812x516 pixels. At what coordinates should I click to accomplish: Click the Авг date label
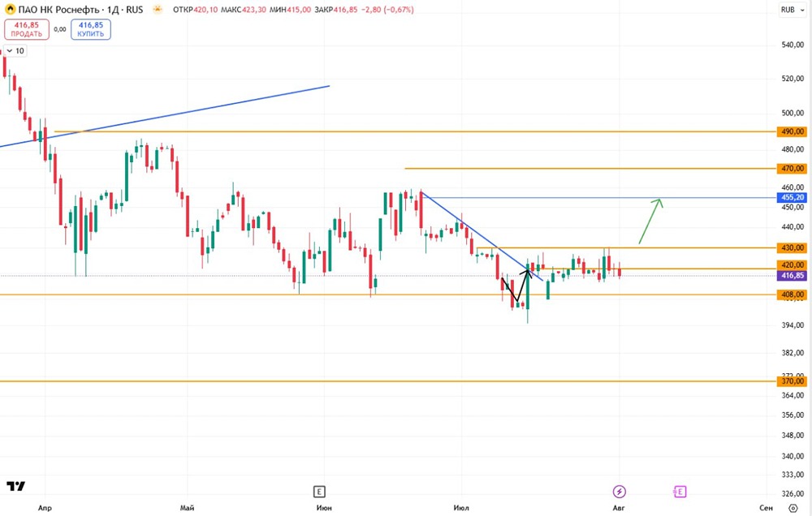(619, 508)
